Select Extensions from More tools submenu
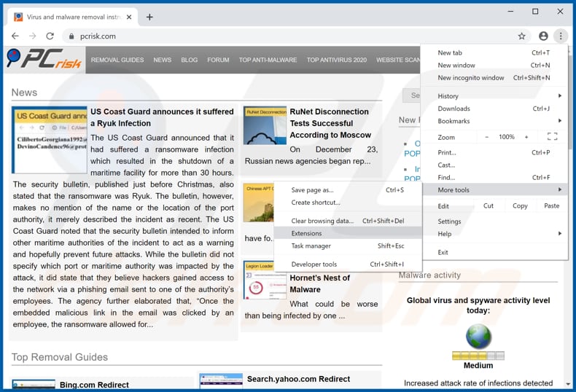This screenshot has width=576, height=392. tap(307, 233)
